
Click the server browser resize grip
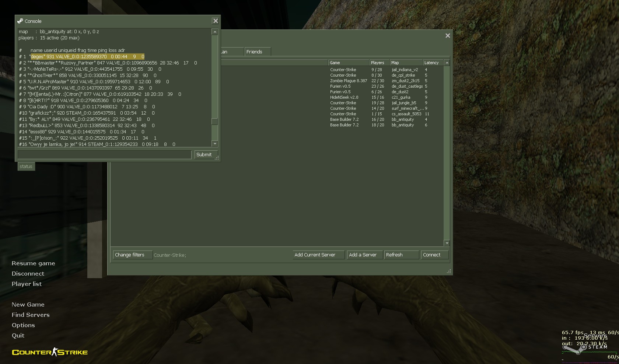(x=448, y=272)
